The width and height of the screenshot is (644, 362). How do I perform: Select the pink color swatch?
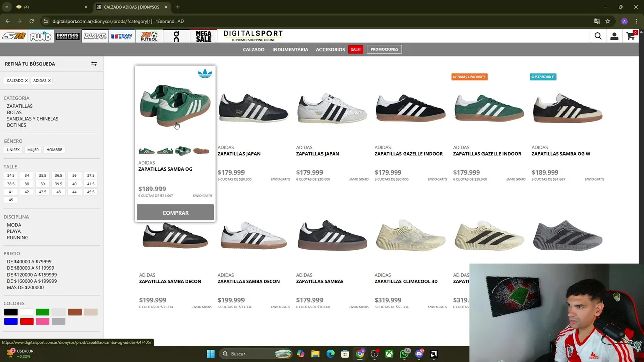pos(43,321)
